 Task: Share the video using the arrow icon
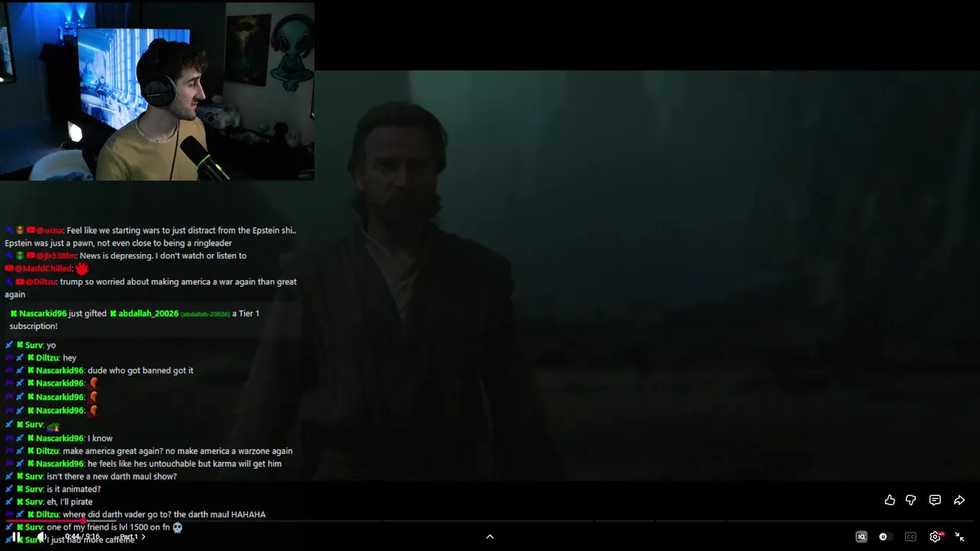point(959,500)
